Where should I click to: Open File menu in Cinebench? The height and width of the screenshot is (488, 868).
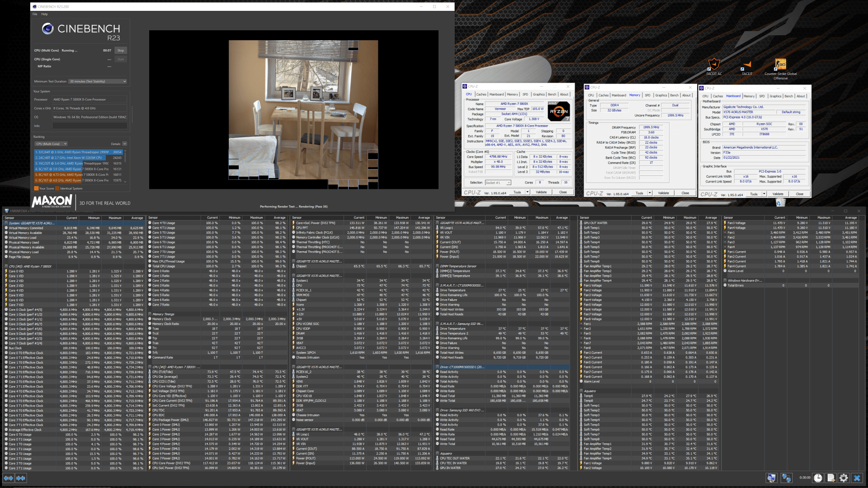pyautogui.click(x=35, y=14)
